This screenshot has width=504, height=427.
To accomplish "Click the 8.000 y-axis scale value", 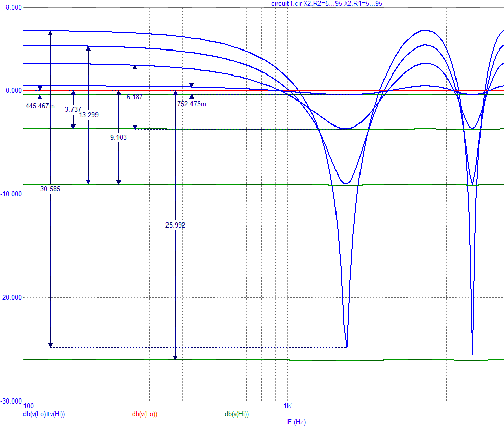I will pyautogui.click(x=13, y=8).
